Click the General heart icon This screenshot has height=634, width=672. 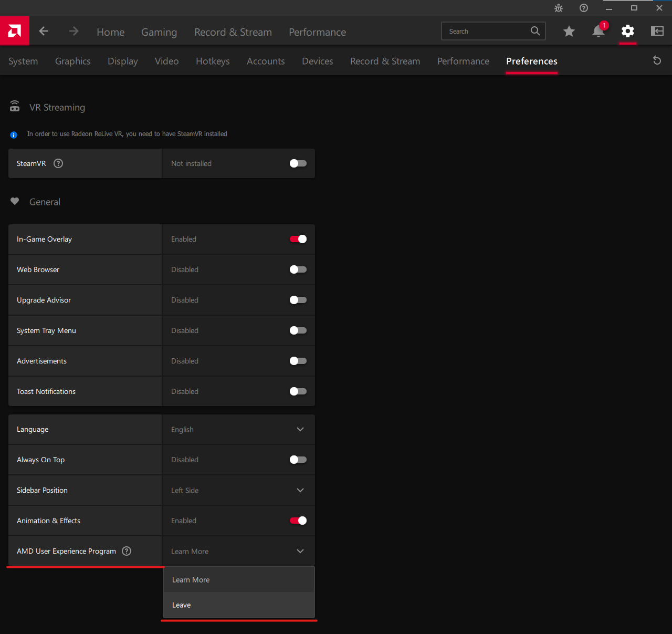[x=15, y=201]
